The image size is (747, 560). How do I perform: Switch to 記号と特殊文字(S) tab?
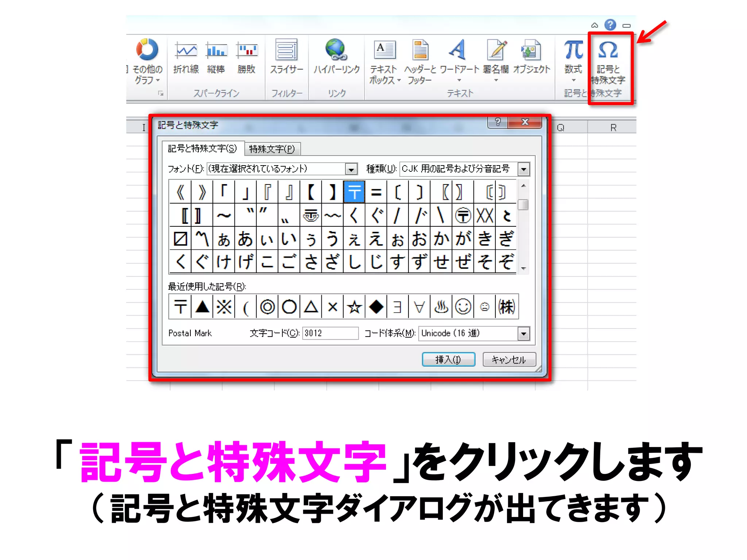click(x=202, y=149)
